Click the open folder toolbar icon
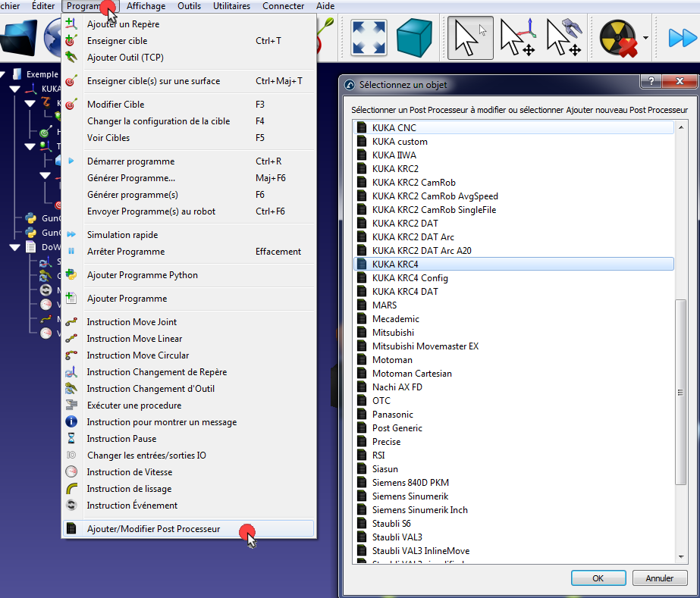700x598 pixels. click(18, 38)
